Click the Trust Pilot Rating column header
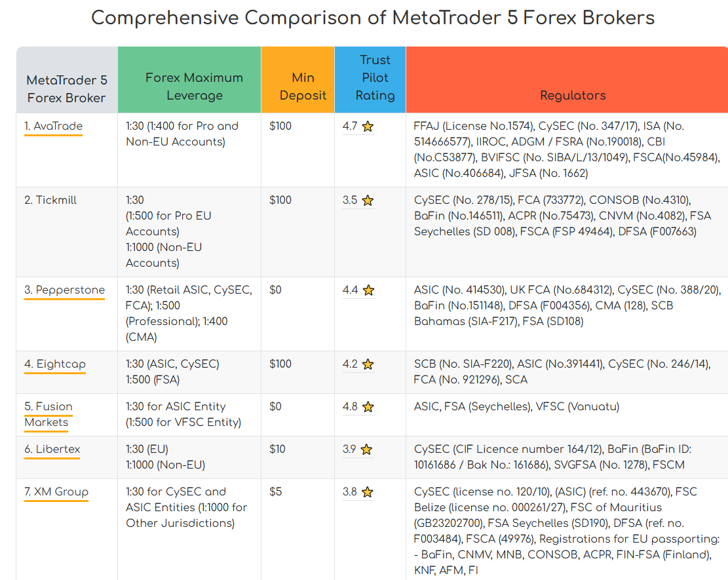Screen dimensions: 728x580 pyautogui.click(x=375, y=78)
